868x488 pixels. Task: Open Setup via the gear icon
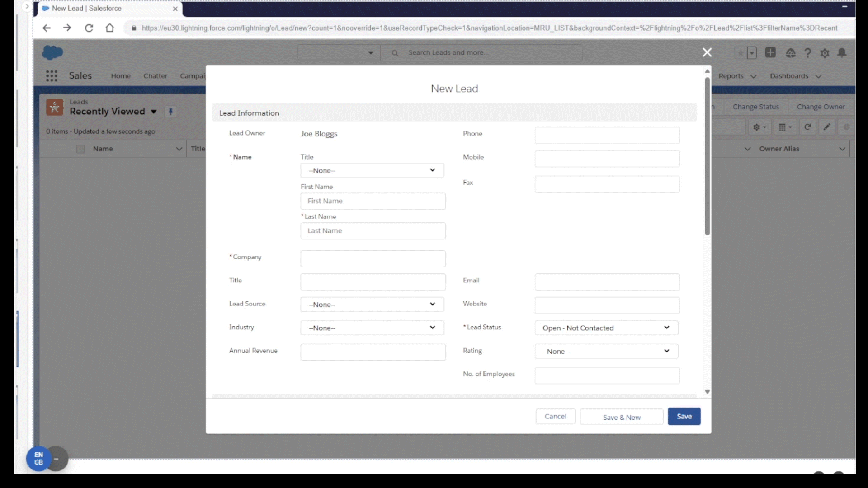pos(825,53)
